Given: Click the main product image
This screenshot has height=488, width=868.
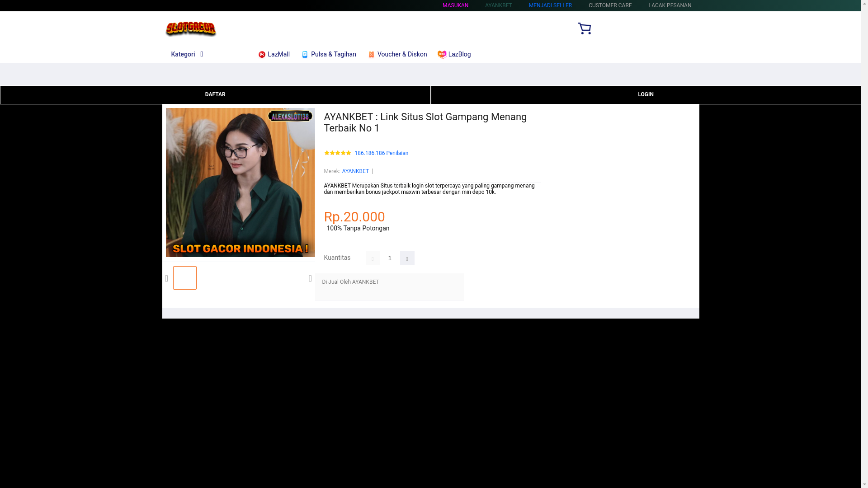Looking at the screenshot, I should (x=241, y=183).
